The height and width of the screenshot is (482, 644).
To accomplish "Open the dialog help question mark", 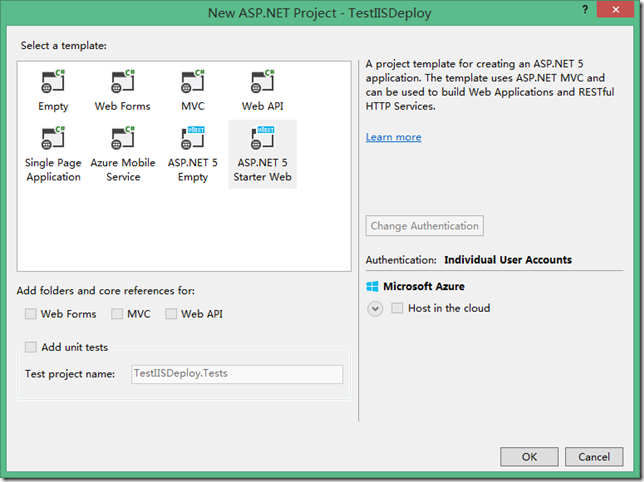I will coord(584,10).
